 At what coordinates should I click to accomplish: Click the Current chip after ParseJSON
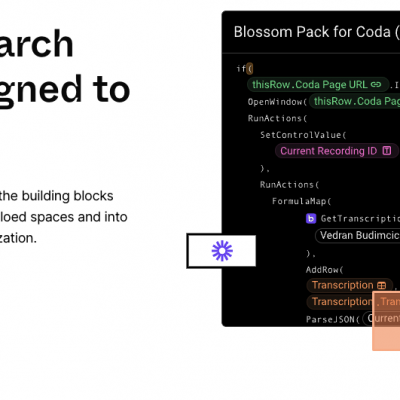381,318
